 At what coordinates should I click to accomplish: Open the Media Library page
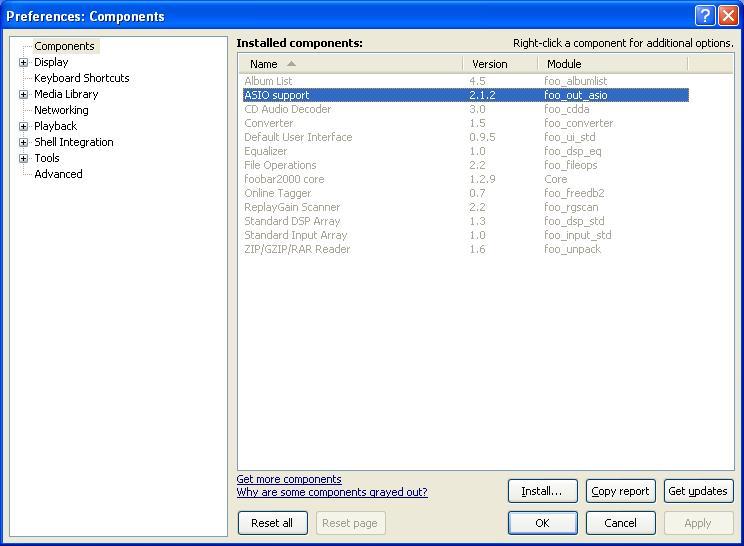click(66, 94)
